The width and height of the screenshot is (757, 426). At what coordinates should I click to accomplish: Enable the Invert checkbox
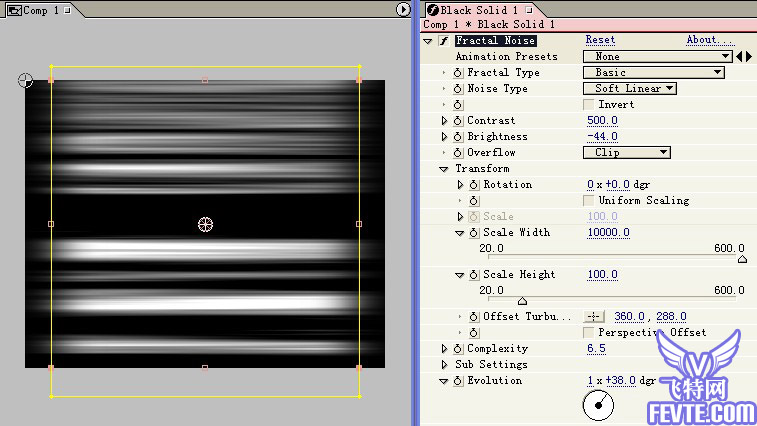pos(589,104)
